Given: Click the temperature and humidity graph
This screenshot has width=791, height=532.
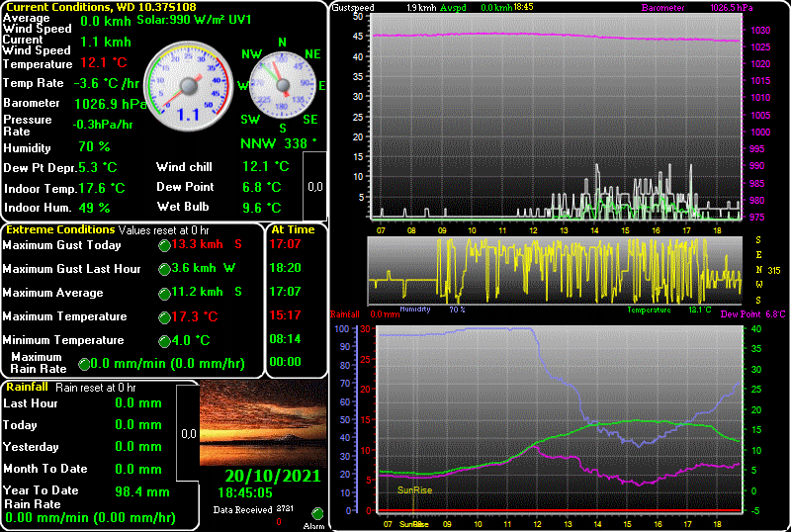Looking at the screenshot, I should coord(554,420).
